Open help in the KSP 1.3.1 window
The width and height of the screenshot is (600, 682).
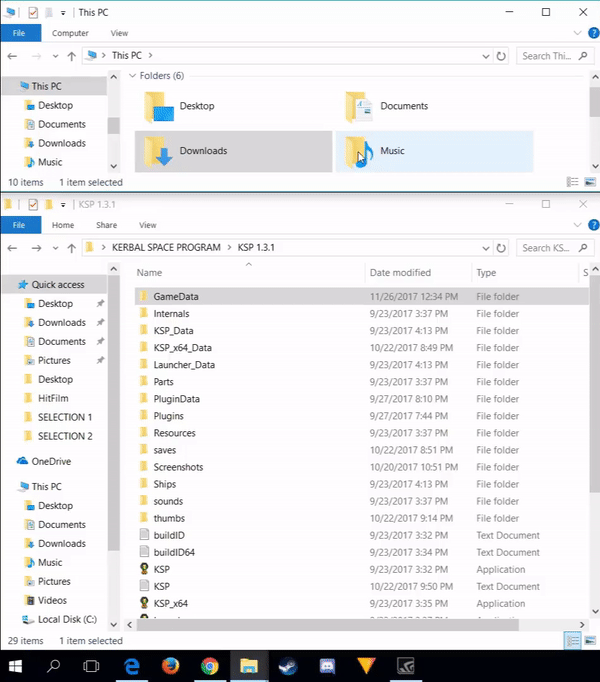pos(593,225)
